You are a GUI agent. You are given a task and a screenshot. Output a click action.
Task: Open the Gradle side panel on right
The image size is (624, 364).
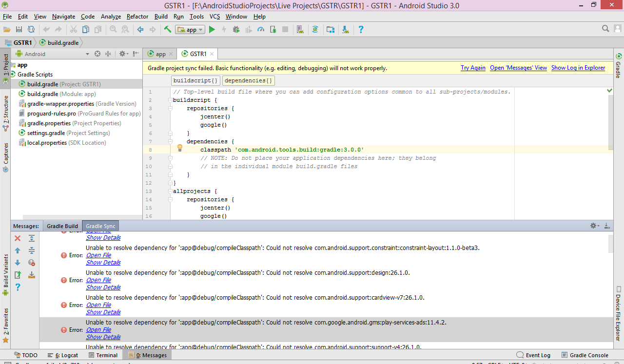[x=618, y=66]
